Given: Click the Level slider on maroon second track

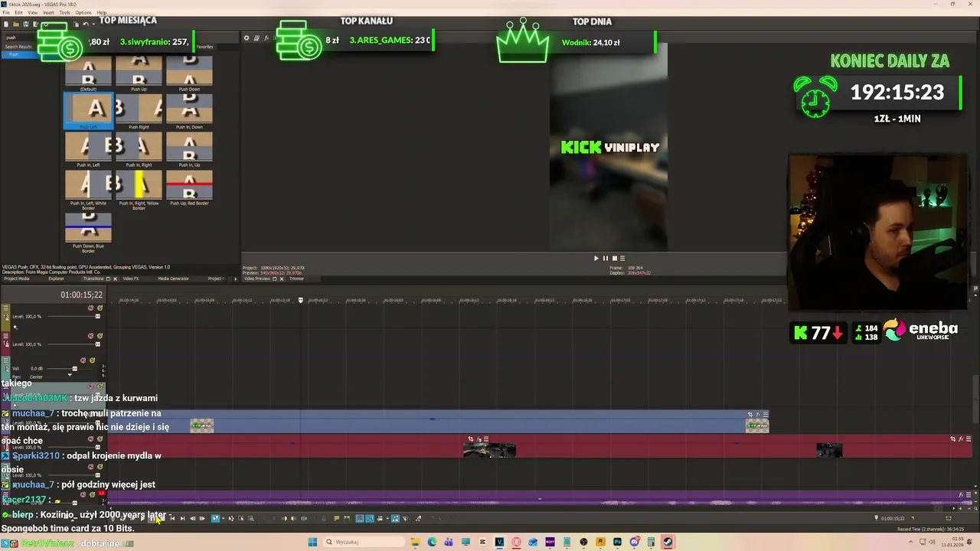Looking at the screenshot, I should 74,344.
